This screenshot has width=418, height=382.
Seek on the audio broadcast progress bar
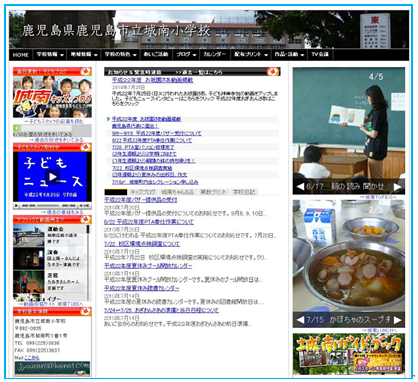pos(45,128)
